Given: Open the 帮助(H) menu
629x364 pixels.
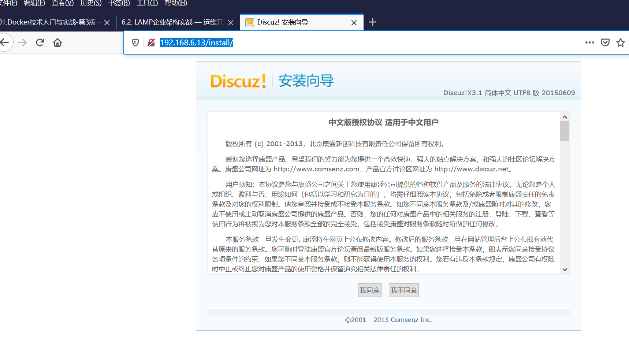Looking at the screenshot, I should [x=176, y=3].
